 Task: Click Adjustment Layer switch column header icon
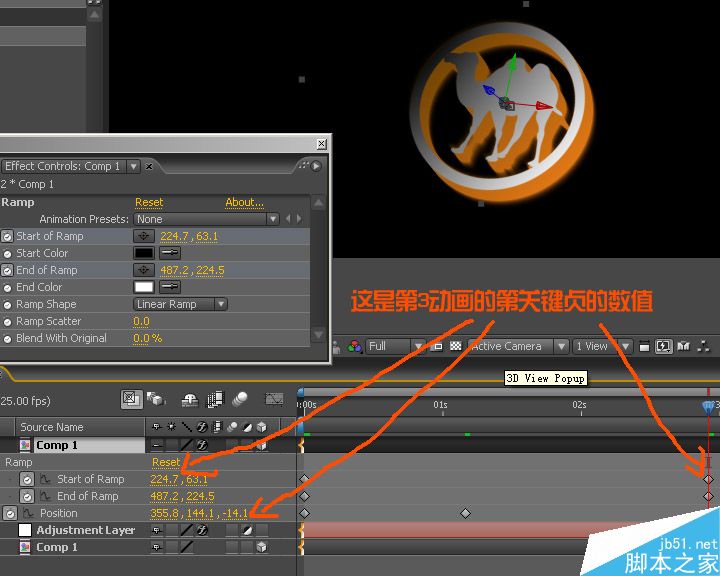pyautogui.click(x=247, y=427)
